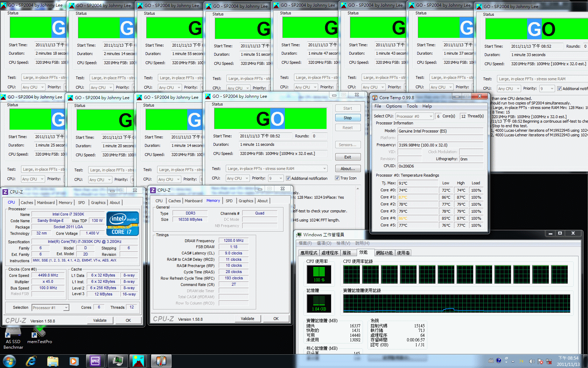This screenshot has height=368, width=588.
Task: Click Exit button in SP2004
Action: pyautogui.click(x=348, y=157)
